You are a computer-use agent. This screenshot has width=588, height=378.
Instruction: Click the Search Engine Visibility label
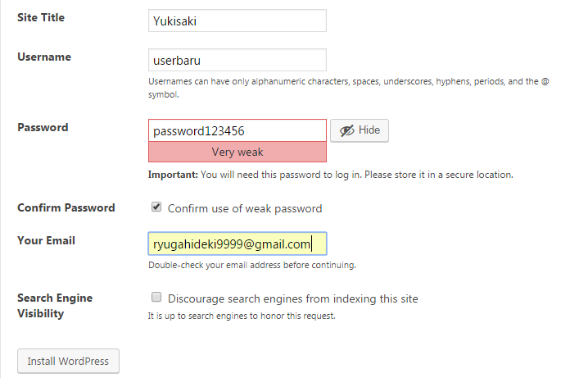55,306
